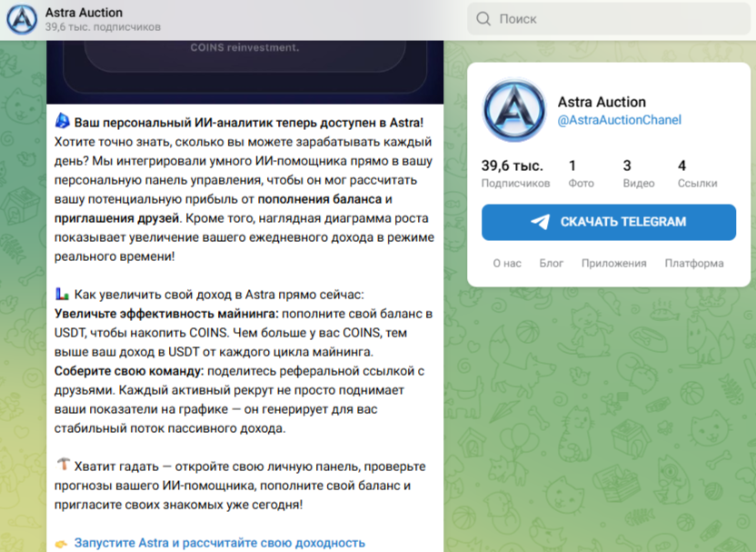Open Astra Auction avatar in top header

point(22,19)
